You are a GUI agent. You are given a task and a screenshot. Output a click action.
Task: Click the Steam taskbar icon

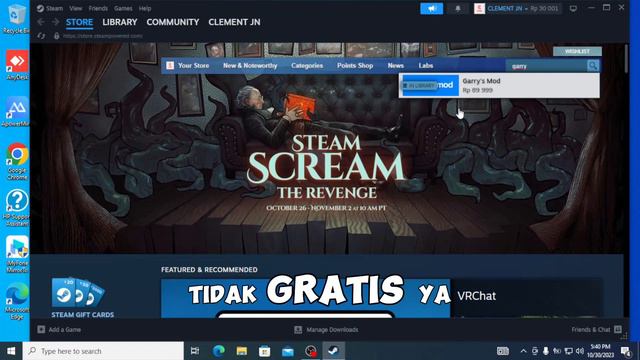pyautogui.click(x=334, y=351)
